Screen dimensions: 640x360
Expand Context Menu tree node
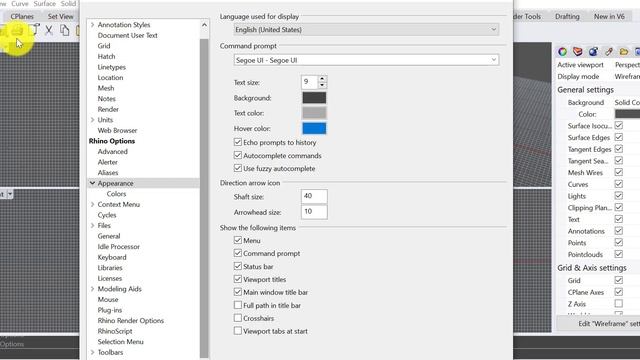point(92,204)
